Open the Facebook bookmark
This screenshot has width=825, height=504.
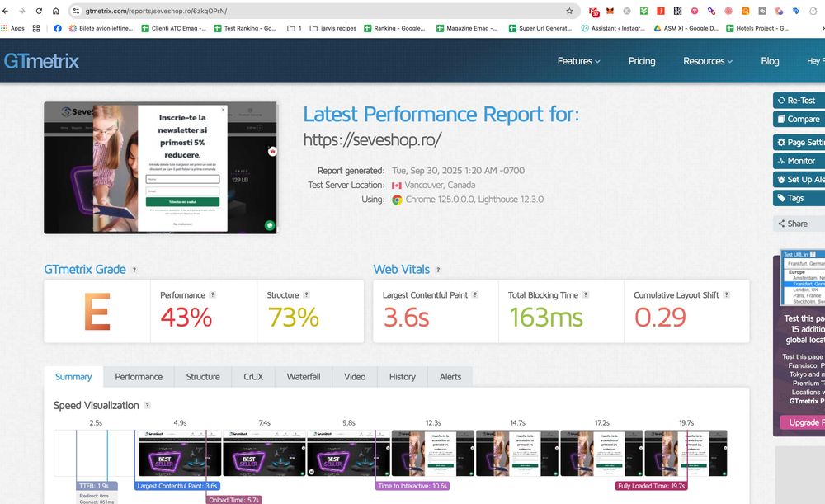tap(58, 28)
